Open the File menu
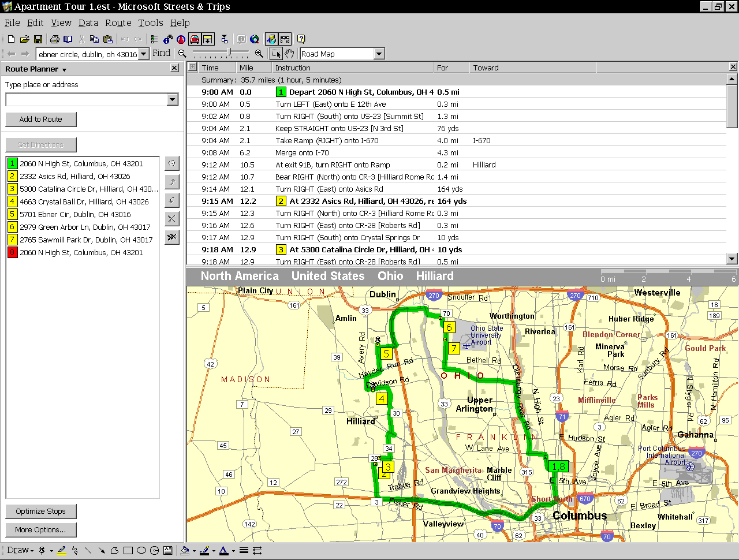 (x=12, y=23)
